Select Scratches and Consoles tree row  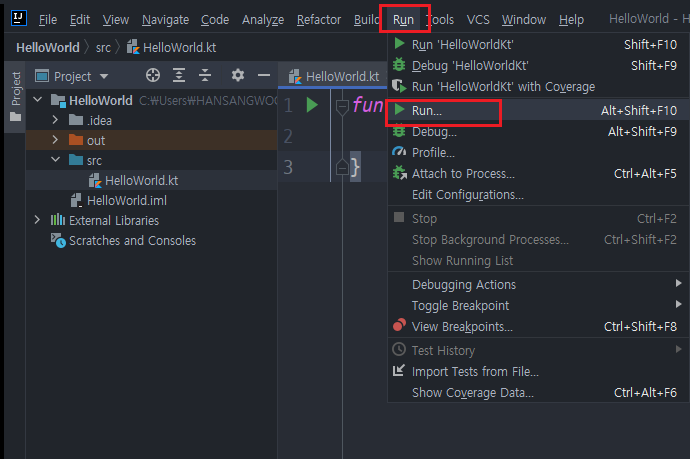151,240
